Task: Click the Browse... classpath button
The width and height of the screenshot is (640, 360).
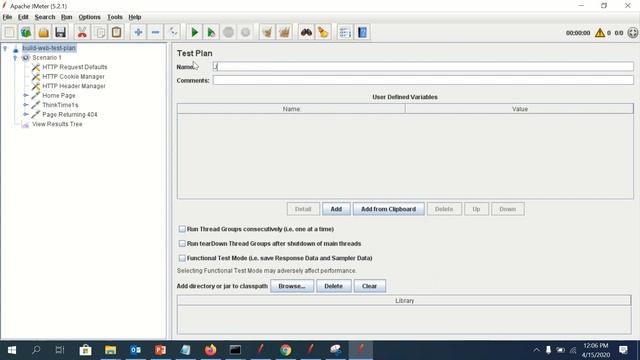Action: 292,286
